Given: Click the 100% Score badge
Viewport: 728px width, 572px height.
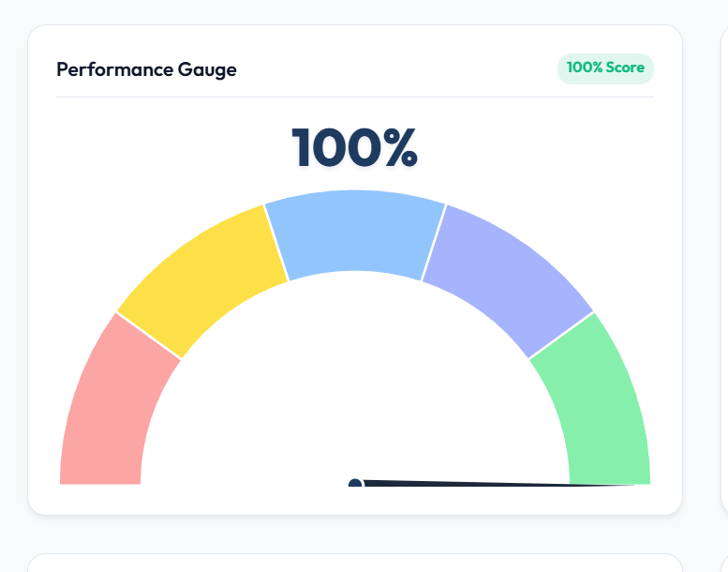Looking at the screenshot, I should pos(605,68).
